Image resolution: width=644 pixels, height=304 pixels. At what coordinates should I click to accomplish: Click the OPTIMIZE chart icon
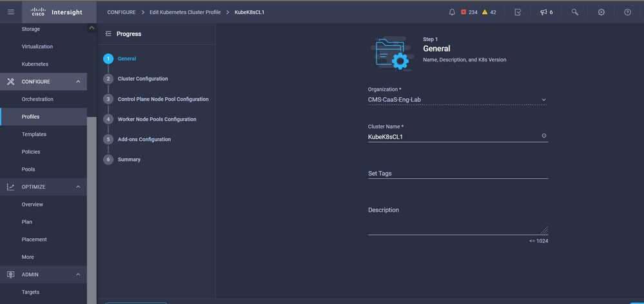coord(11,187)
